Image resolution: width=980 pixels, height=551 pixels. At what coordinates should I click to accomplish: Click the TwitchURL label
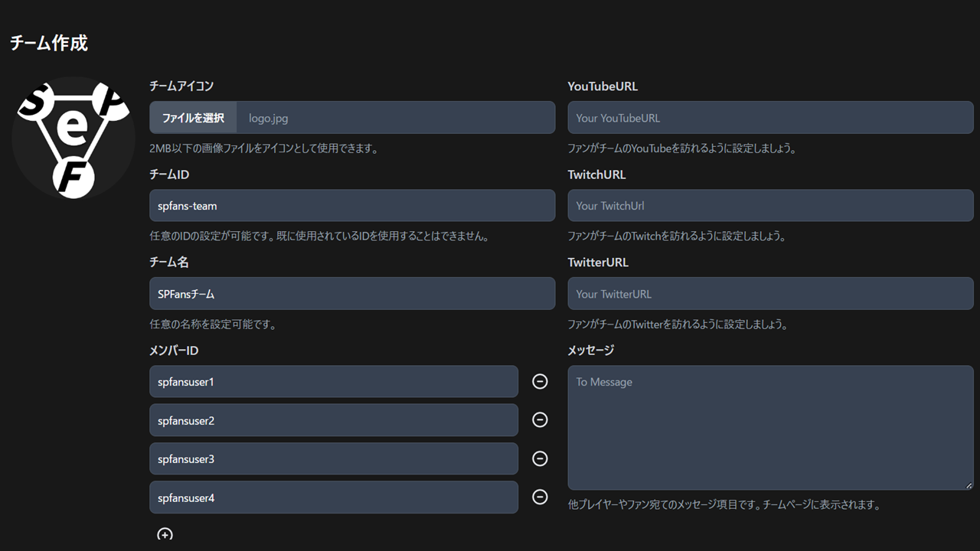coord(596,174)
